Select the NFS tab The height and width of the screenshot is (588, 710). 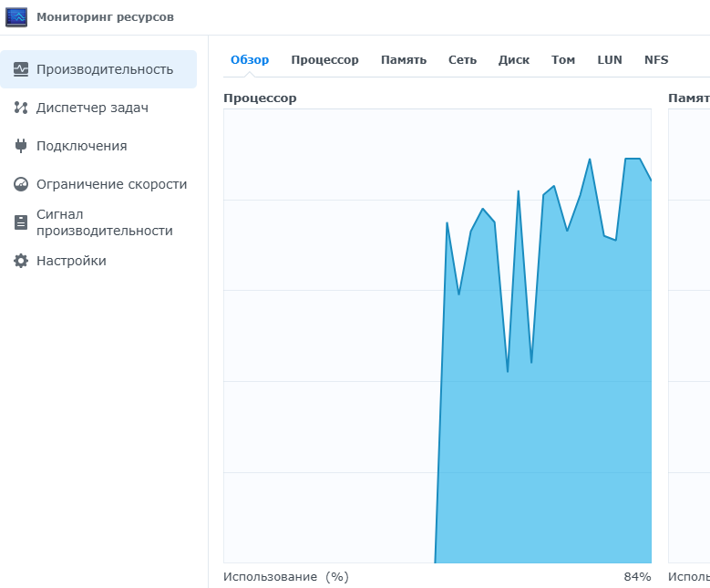tap(656, 60)
